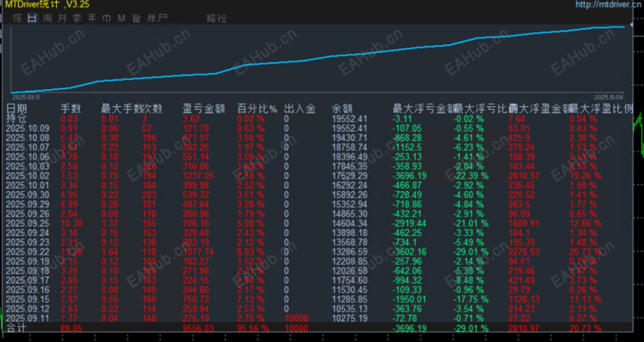
Task: Select the M tab
Action: click(121, 18)
